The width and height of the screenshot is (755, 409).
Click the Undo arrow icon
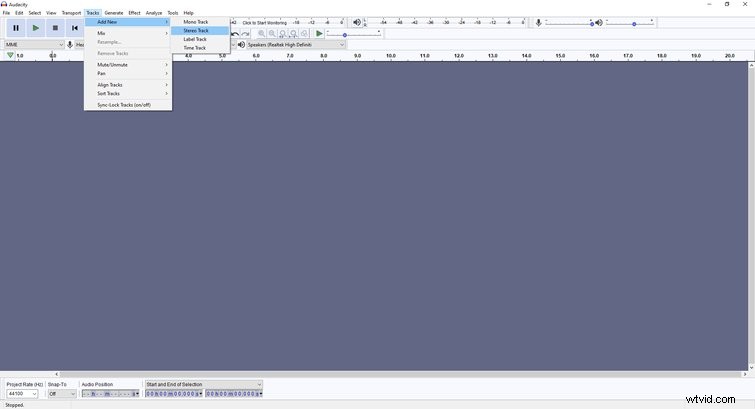(235, 34)
